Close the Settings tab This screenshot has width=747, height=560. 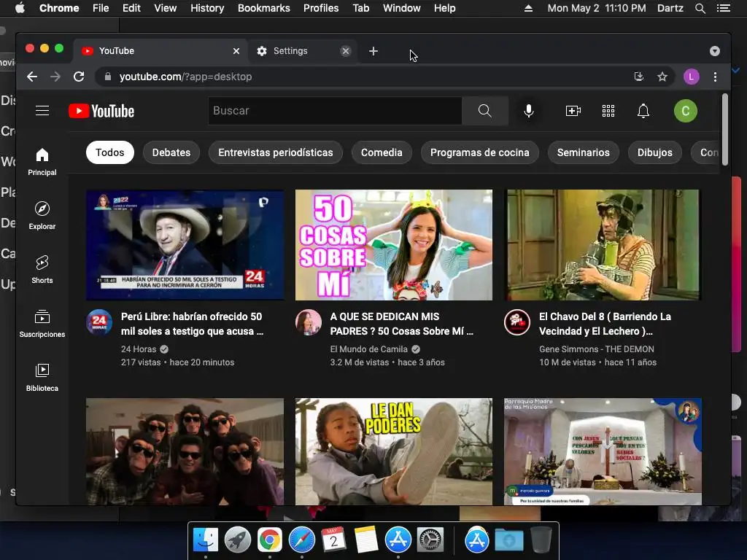tap(346, 51)
